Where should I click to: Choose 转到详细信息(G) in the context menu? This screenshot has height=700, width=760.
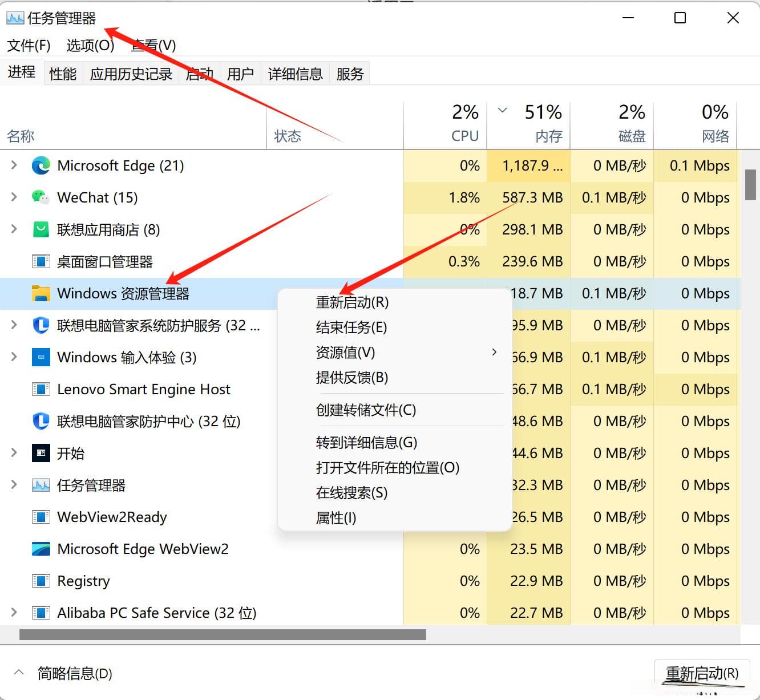[394, 442]
